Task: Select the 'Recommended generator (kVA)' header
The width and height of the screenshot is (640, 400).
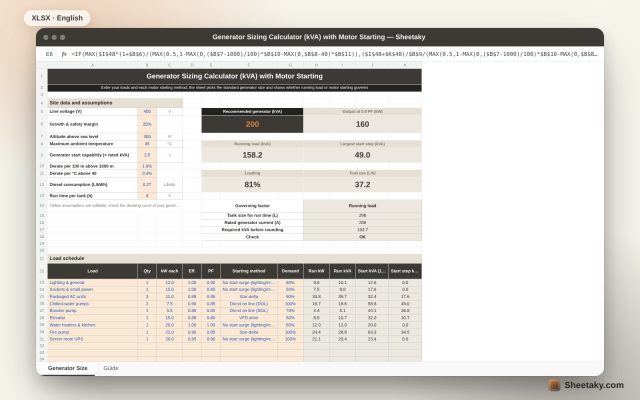Action: point(252,111)
